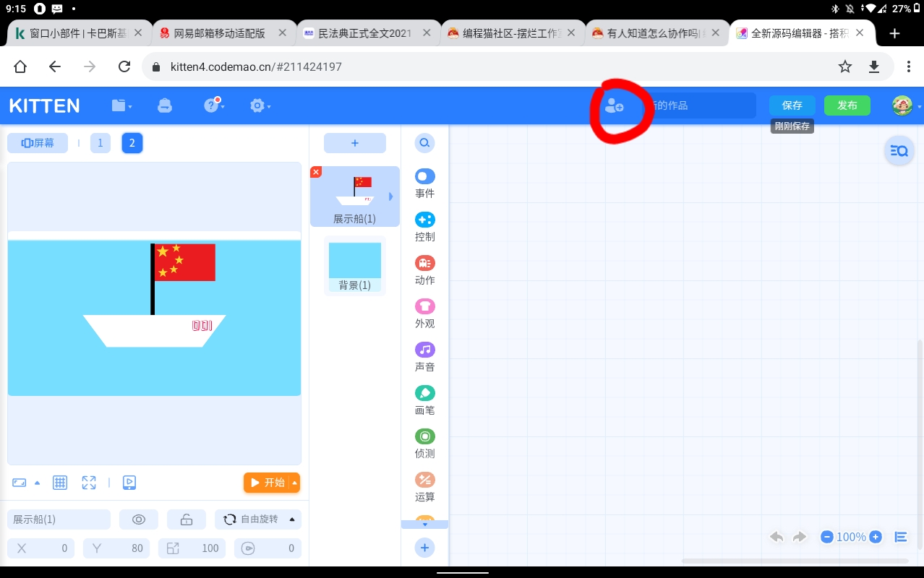Open dropdown next to user avatar

pyautogui.click(x=919, y=106)
